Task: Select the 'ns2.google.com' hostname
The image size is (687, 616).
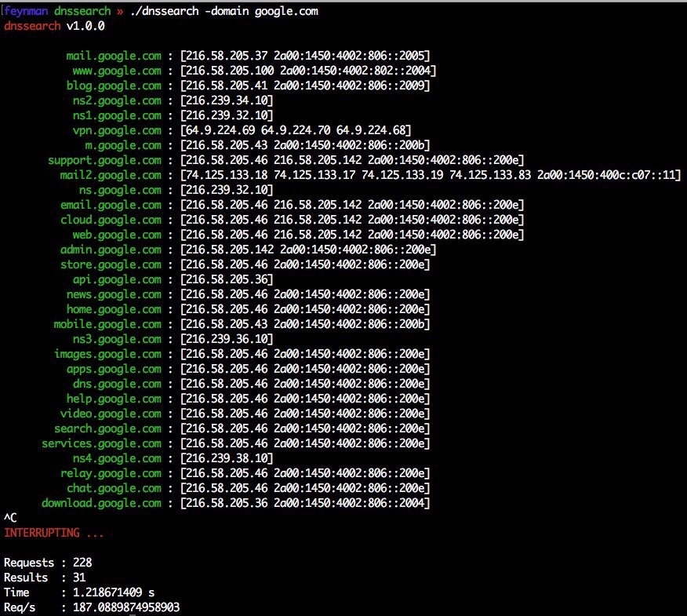Action: point(117,101)
